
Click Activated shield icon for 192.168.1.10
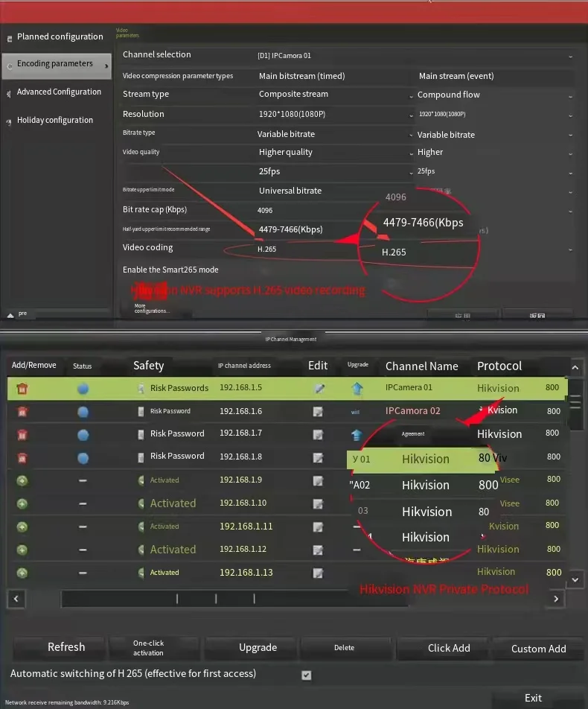[141, 503]
